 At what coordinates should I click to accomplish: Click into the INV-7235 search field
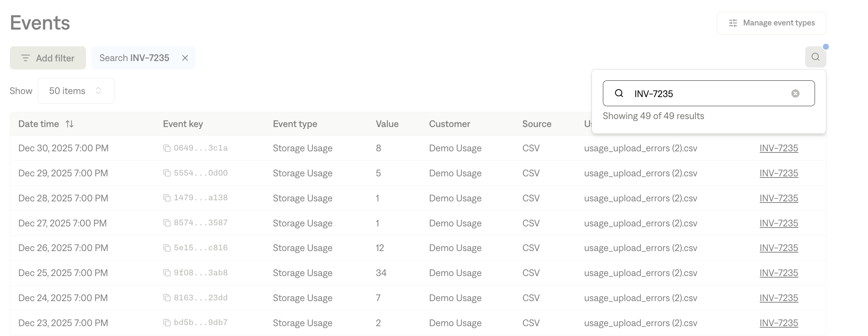coord(708,94)
